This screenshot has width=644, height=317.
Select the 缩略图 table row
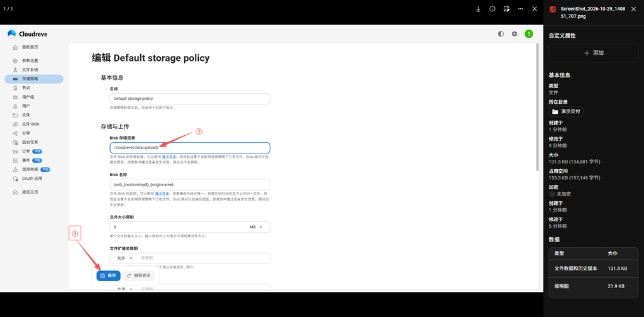click(594, 286)
